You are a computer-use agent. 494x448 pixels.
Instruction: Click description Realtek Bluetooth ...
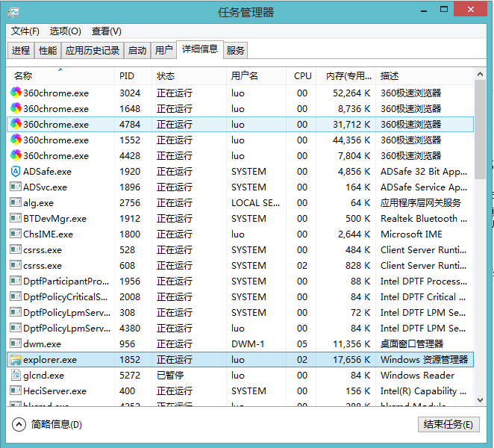pos(424,218)
